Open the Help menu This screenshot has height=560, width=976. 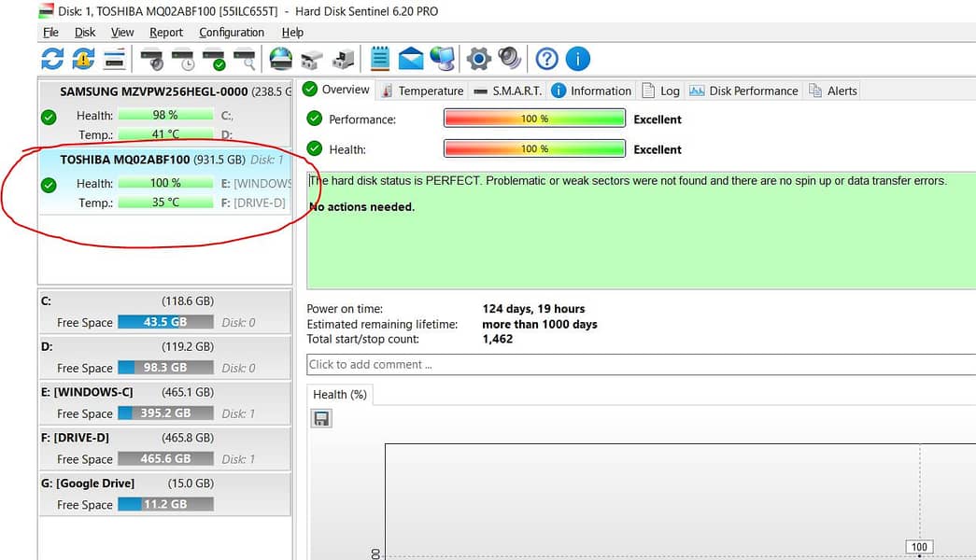(292, 33)
